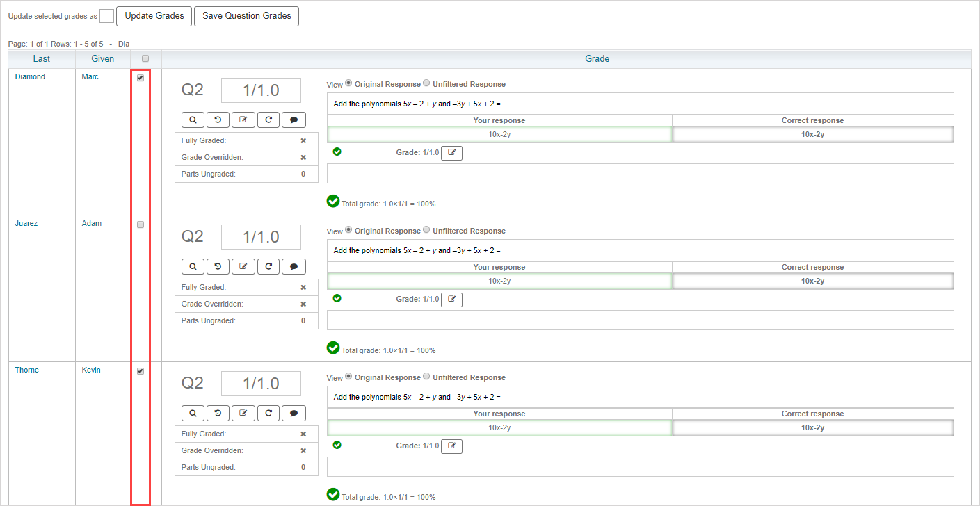This screenshot has height=506, width=980.
Task: Click history icon in Kevin Thorne's row
Action: click(x=218, y=413)
